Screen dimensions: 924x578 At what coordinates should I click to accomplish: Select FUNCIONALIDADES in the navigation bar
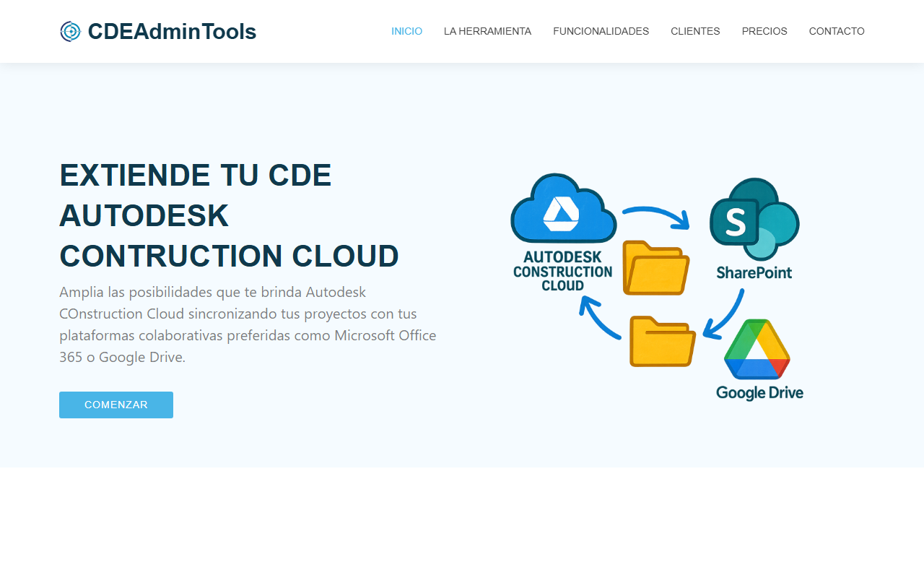(x=601, y=31)
